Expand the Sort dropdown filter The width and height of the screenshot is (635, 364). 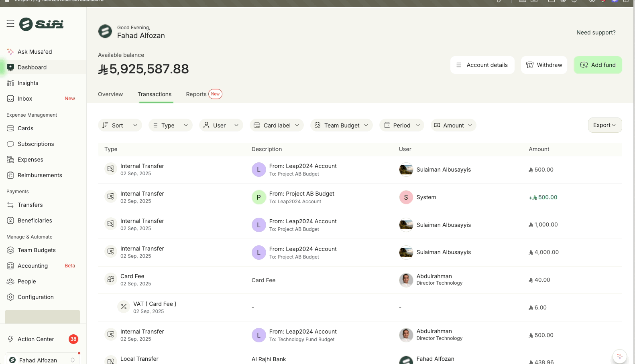click(120, 125)
